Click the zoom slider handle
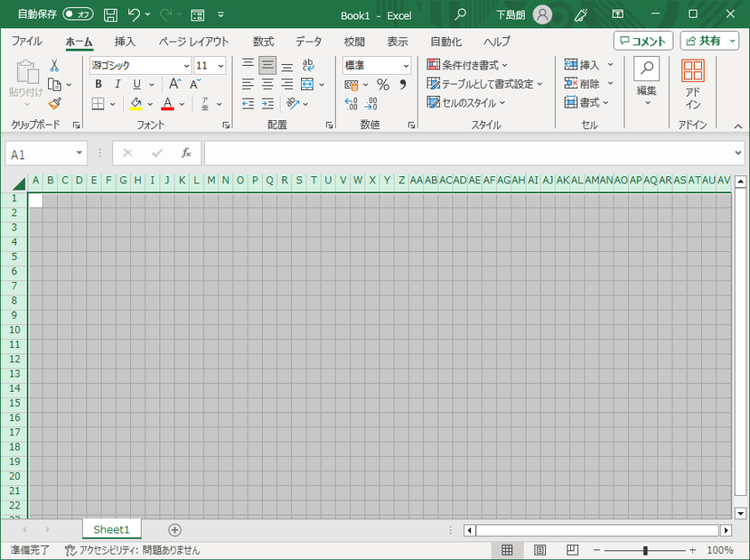 click(645, 550)
